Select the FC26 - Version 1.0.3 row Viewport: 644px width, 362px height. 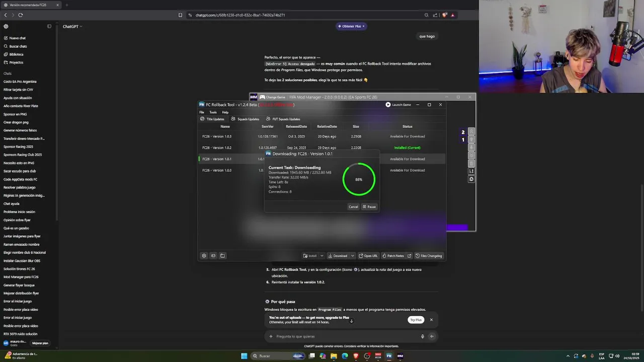[322, 136]
